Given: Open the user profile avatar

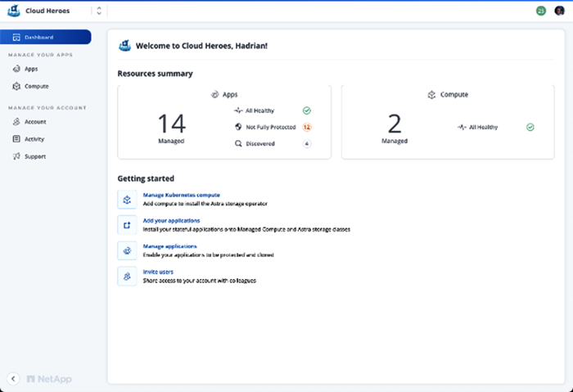Looking at the screenshot, I should (x=559, y=11).
